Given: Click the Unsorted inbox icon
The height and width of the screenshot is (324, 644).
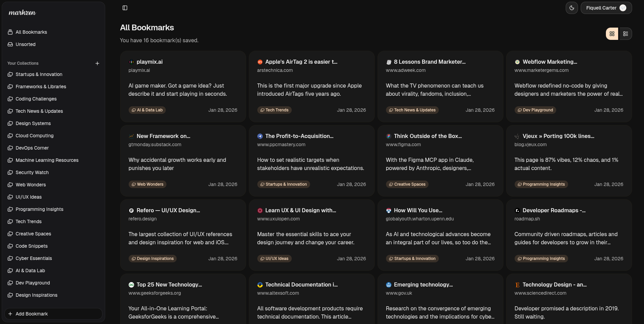Looking at the screenshot, I should (x=10, y=44).
